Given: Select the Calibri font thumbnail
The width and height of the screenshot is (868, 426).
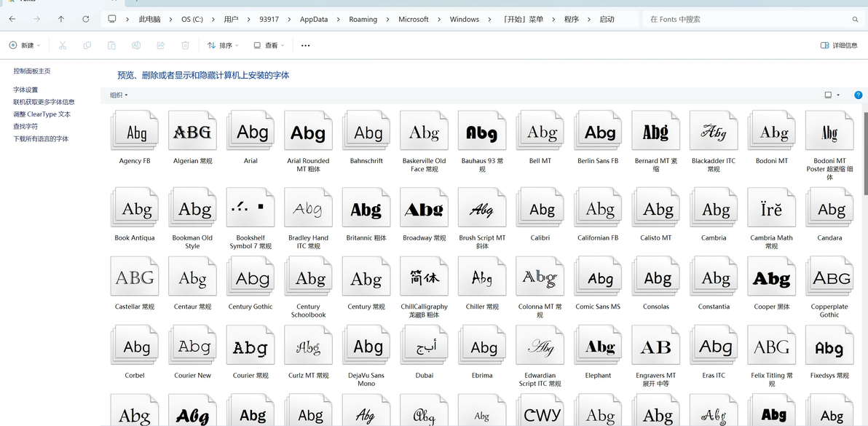Looking at the screenshot, I should 540,208.
